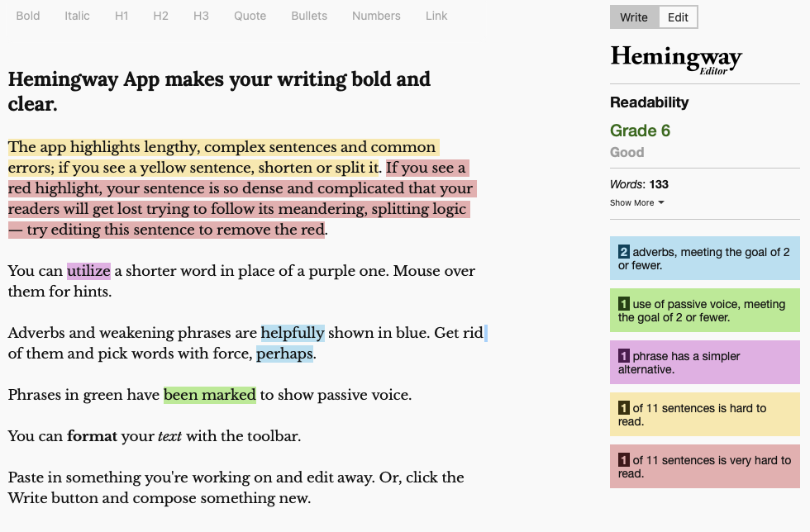This screenshot has height=532, width=810.
Task: Click the adverb count badge 2
Action: tap(623, 251)
